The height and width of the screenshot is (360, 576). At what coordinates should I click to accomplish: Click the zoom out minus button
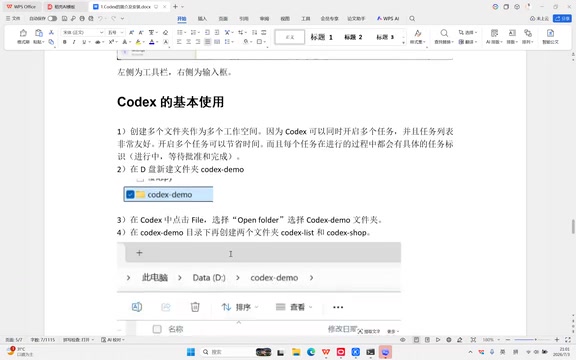click(508, 340)
